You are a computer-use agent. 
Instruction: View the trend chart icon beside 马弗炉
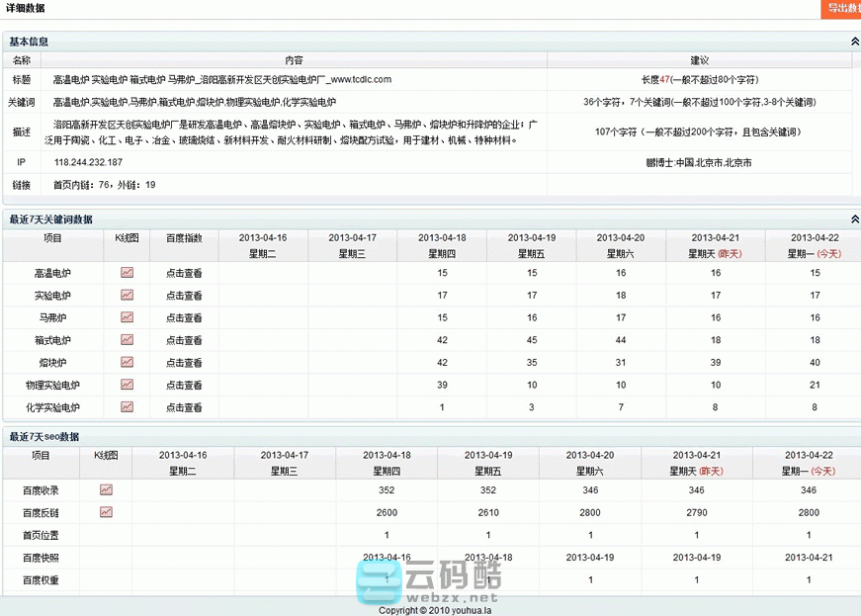point(127,318)
